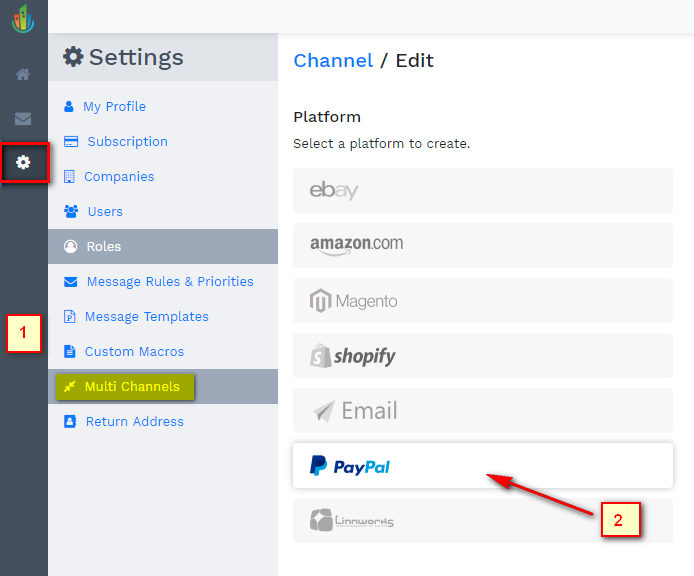Screen dimensions: 694x576
Task: Open Message Rules & Priorities
Action: (170, 282)
